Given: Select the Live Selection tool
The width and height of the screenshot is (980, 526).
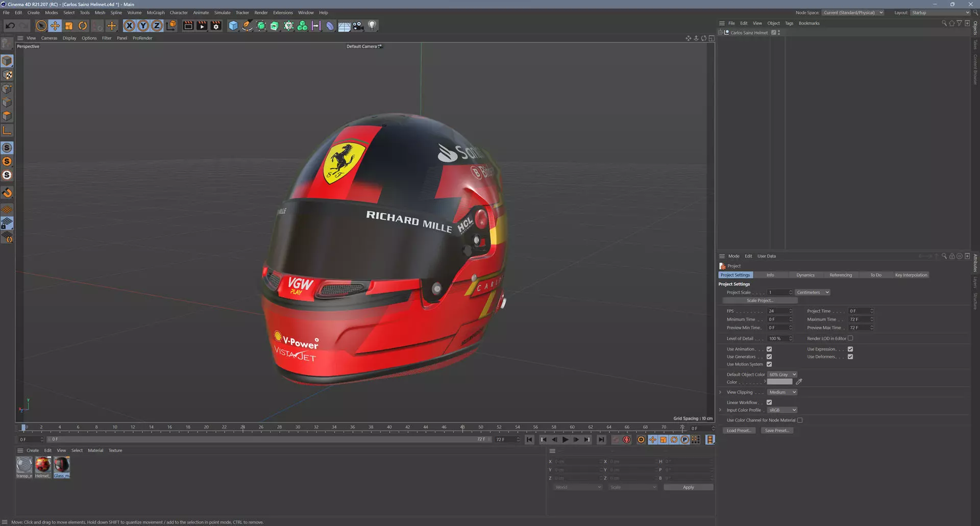Looking at the screenshot, I should (41, 26).
